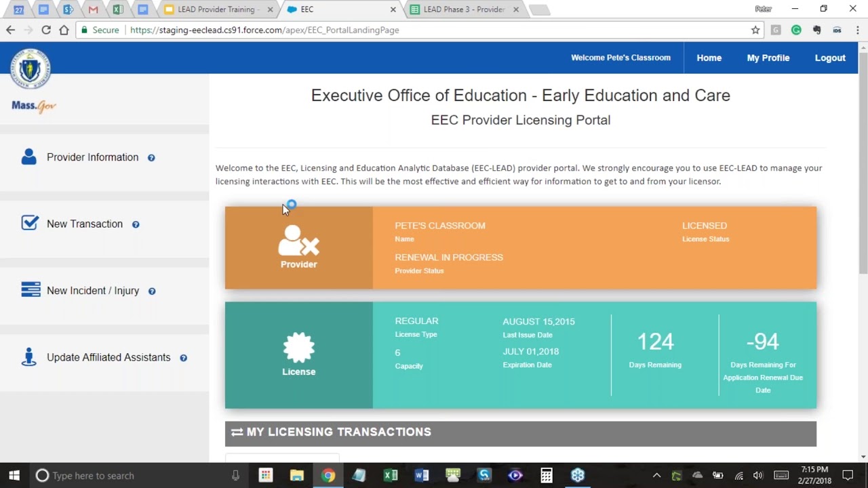This screenshot has height=488, width=868.
Task: Click the Grammarly extension icon
Action: click(796, 30)
